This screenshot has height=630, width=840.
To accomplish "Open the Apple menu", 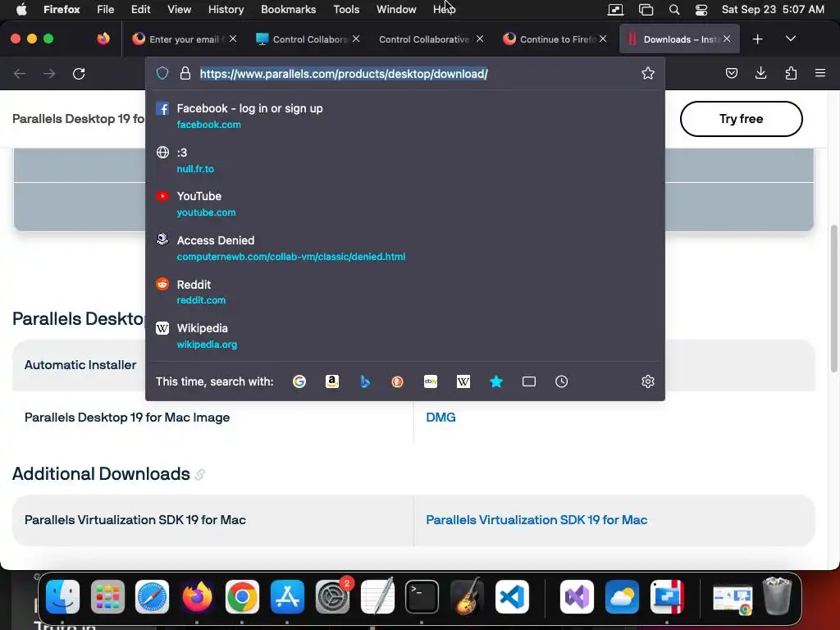I will tap(21, 10).
